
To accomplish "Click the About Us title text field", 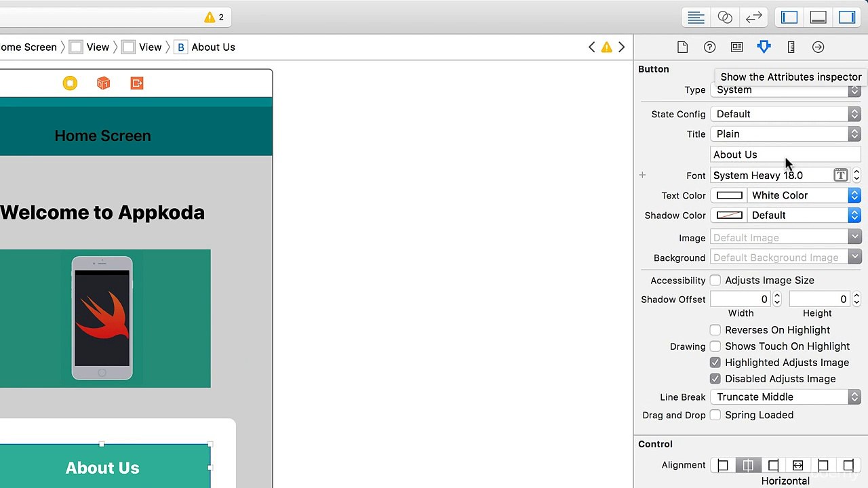I will (785, 155).
